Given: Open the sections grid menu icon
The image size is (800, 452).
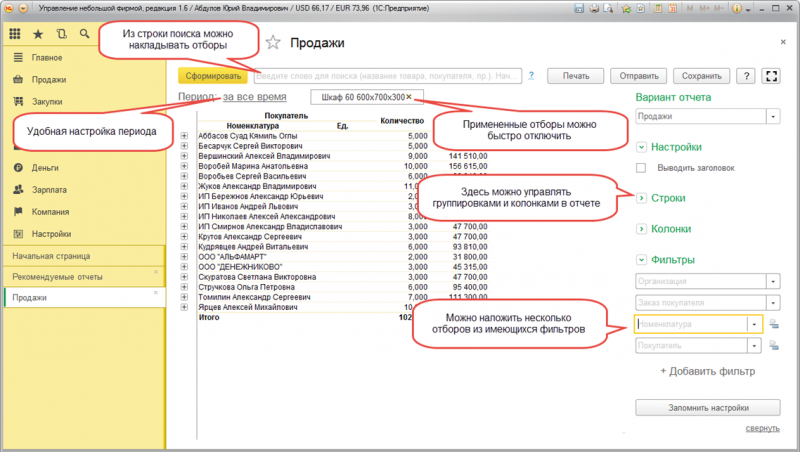Looking at the screenshot, I should click(15, 34).
